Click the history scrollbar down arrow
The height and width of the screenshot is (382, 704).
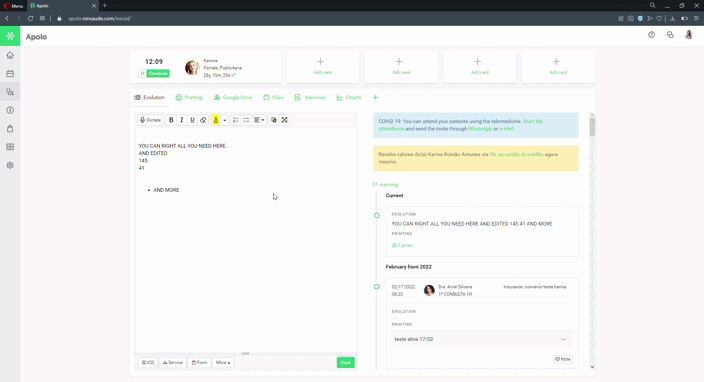[x=592, y=367]
